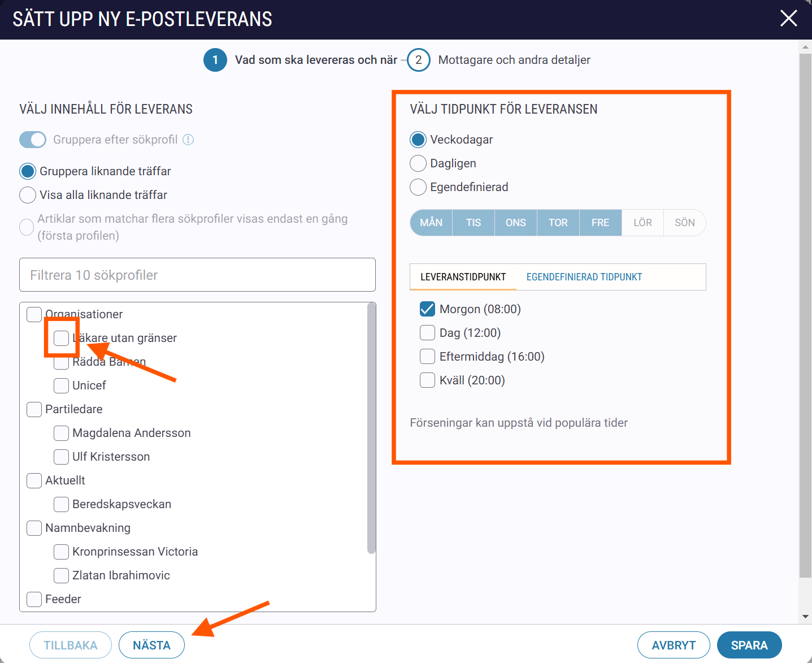Image resolution: width=812 pixels, height=663 pixels.
Task: Select Egendefinierad delivery schedule
Action: pyautogui.click(x=418, y=187)
